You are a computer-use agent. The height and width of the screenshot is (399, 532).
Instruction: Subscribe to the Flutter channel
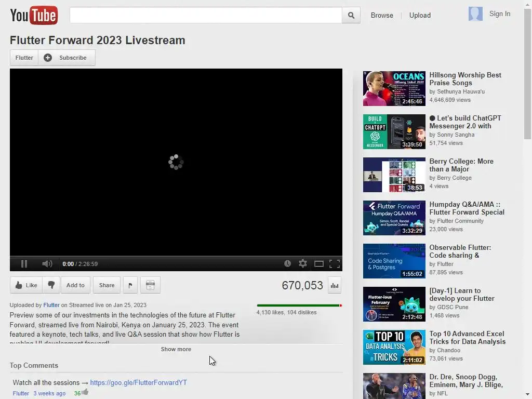pos(67,58)
